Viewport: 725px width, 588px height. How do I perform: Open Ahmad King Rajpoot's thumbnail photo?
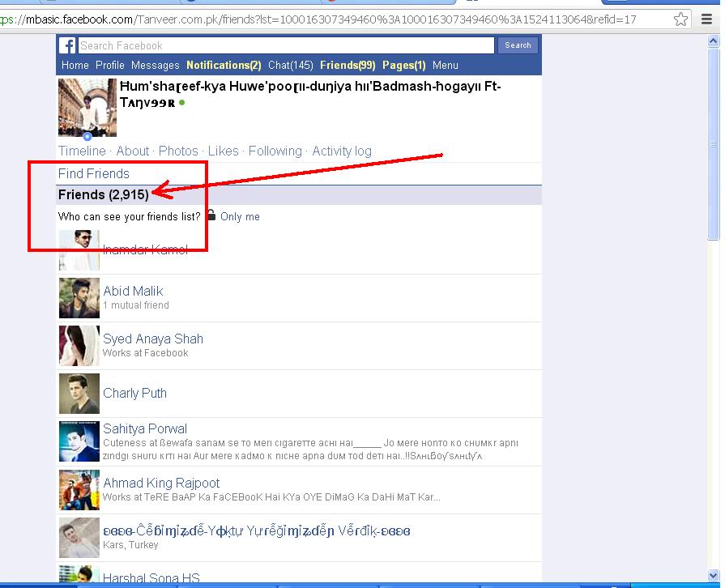79,490
